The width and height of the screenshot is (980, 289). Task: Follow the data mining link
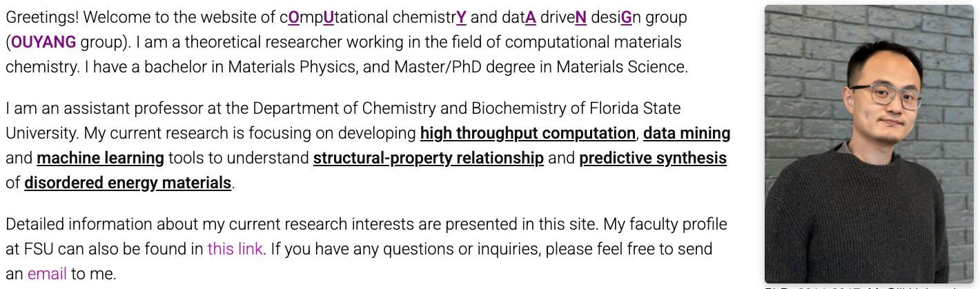click(687, 133)
